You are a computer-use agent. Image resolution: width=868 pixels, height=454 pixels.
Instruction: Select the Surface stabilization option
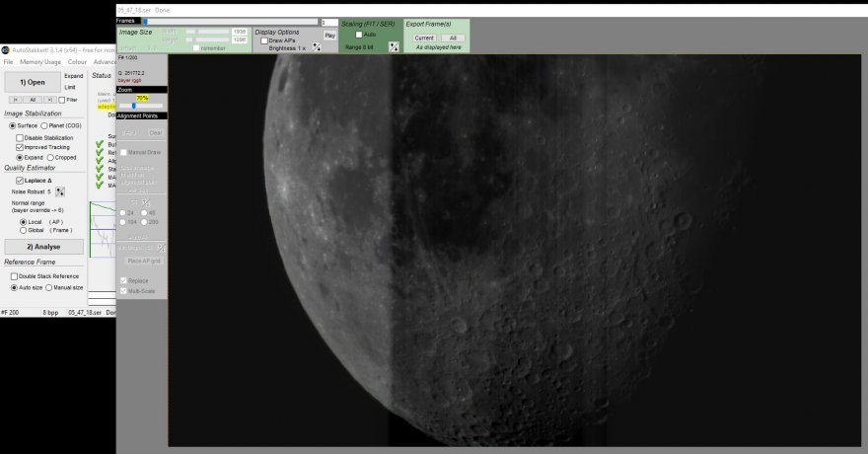point(12,125)
